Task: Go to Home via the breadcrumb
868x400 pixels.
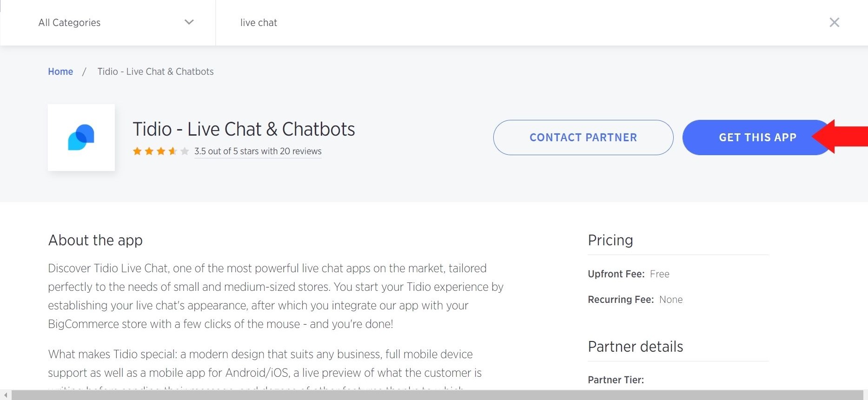Action: point(60,72)
